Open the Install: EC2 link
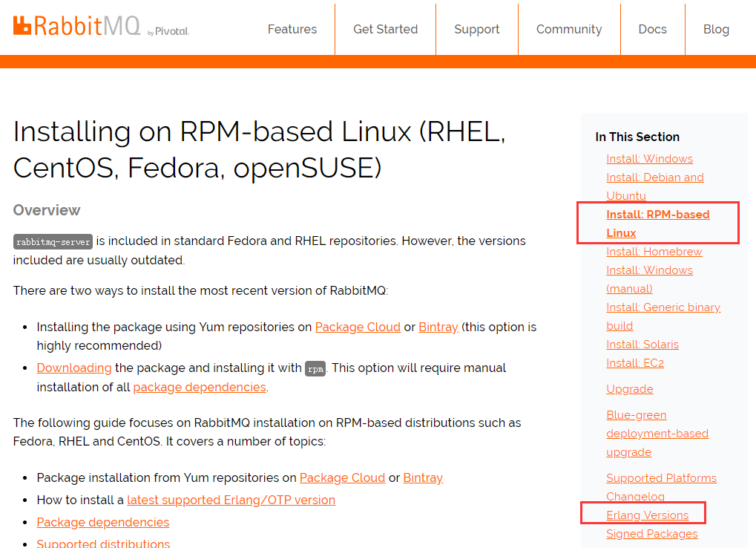The height and width of the screenshot is (548, 756). point(635,363)
